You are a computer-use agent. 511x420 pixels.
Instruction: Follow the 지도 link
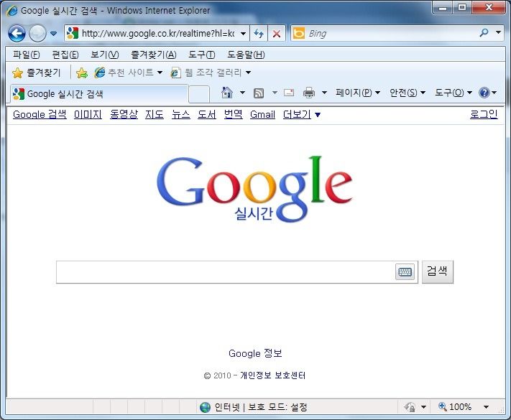pyautogui.click(x=155, y=115)
